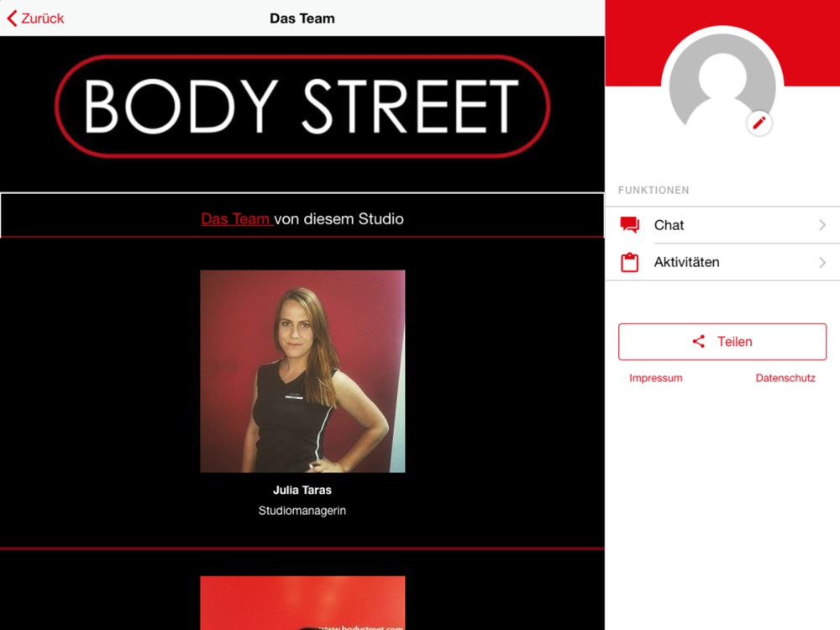Open the red 'Das Team' link
The image size is (840, 630).
pos(237,219)
